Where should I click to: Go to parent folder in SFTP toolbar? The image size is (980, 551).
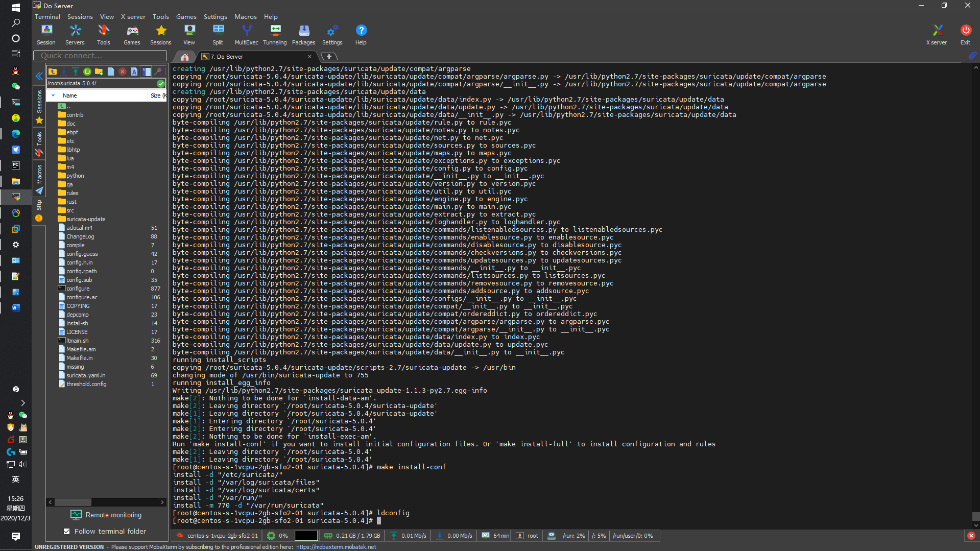(53, 71)
